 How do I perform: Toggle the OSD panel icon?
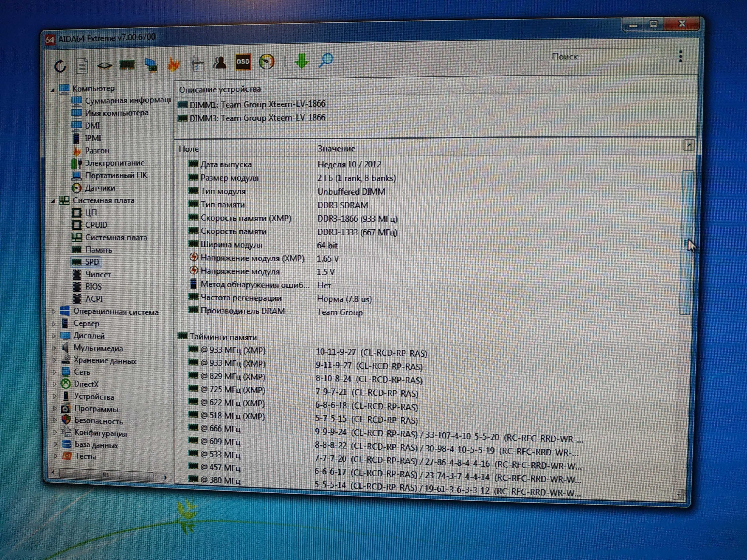243,62
